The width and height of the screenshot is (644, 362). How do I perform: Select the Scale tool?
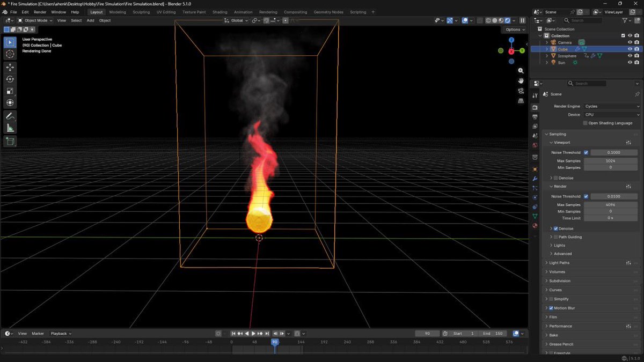[x=10, y=91]
